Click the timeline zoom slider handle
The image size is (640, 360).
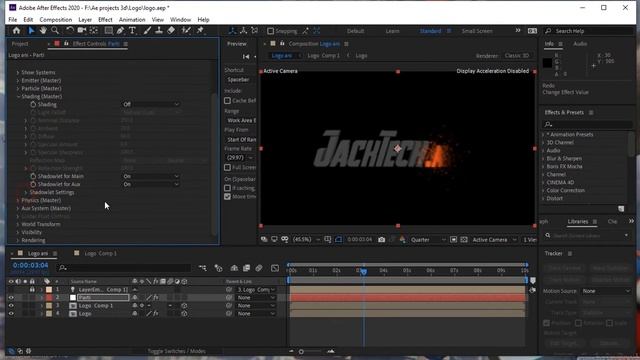[x=301, y=351]
